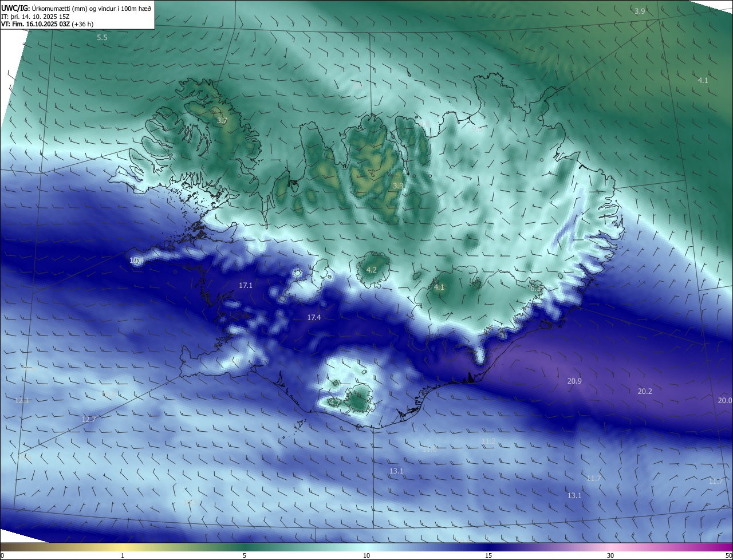Screen dimensions: 733x560
Task: Click the 3.3 value label on the map
Action: [x=398, y=186]
